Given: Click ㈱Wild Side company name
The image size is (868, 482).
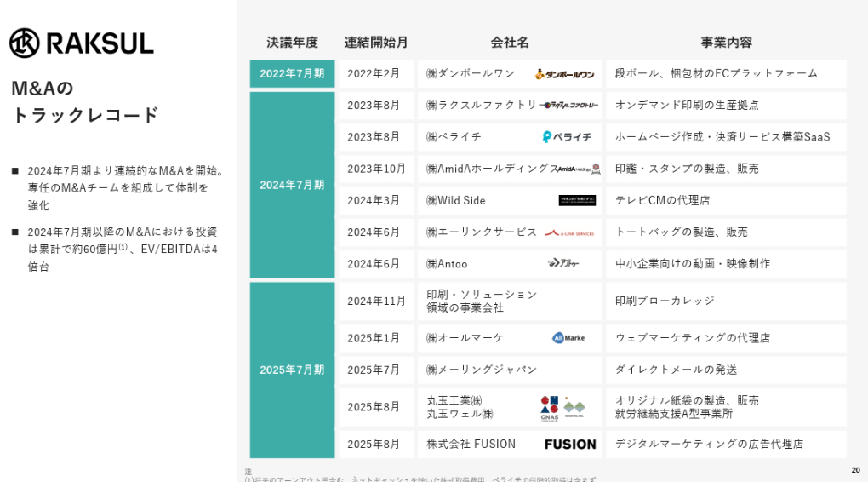Looking at the screenshot, I should pyautogui.click(x=455, y=201).
